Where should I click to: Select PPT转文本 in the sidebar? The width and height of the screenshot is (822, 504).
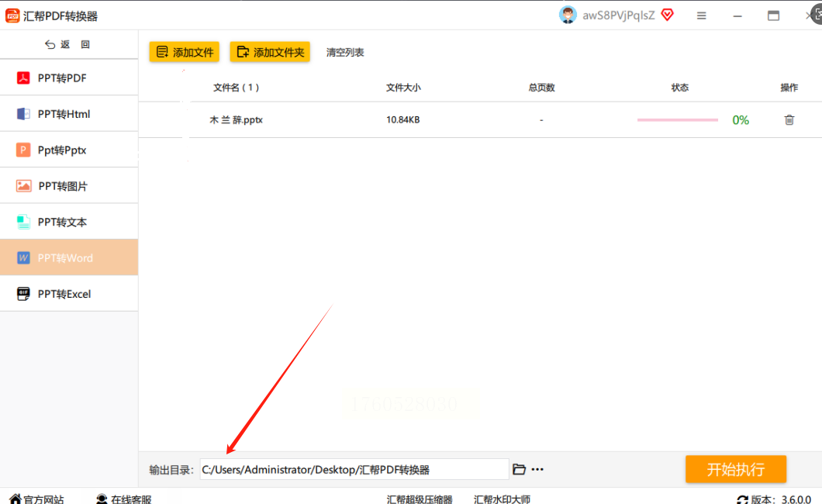click(x=69, y=222)
